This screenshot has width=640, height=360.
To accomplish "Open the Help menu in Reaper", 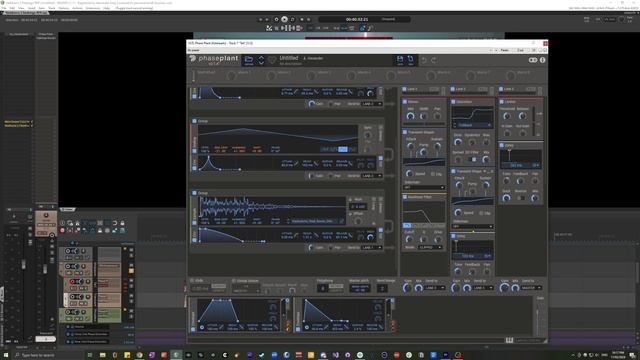I will click(x=107, y=8).
